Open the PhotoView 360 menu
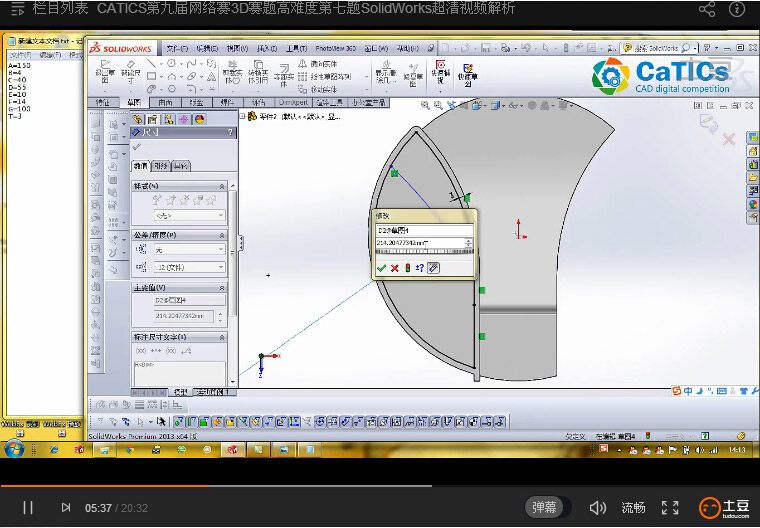The width and height of the screenshot is (760, 528). coord(335,48)
